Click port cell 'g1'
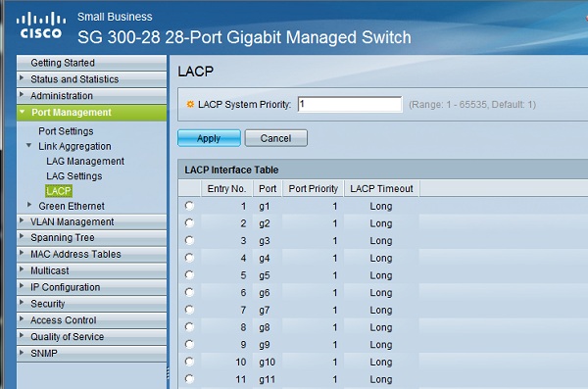Screen dimensions: 588x389 coord(265,207)
